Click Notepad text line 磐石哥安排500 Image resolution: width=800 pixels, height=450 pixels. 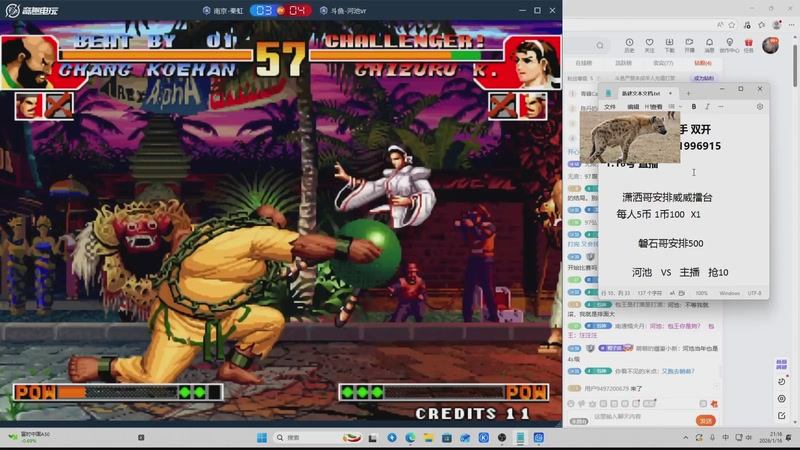click(x=670, y=243)
